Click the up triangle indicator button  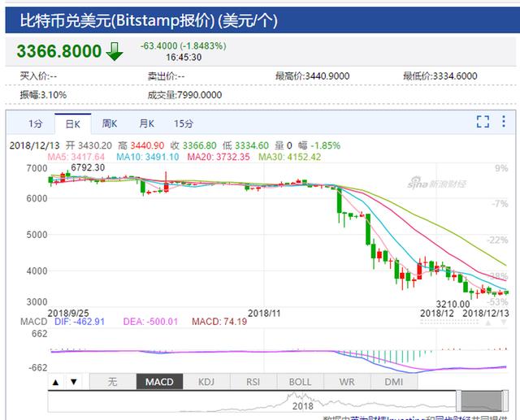56,382
